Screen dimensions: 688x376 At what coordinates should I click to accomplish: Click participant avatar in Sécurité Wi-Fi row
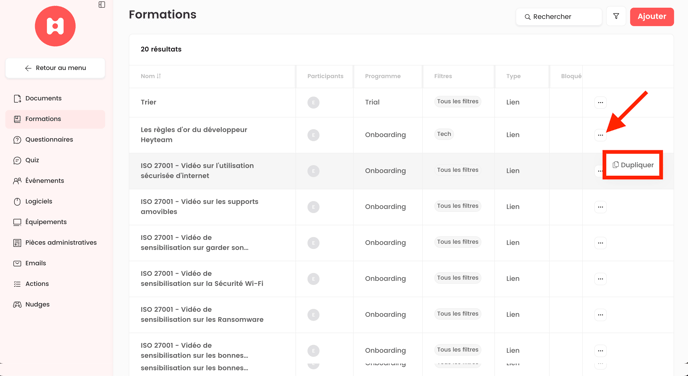[x=313, y=279]
